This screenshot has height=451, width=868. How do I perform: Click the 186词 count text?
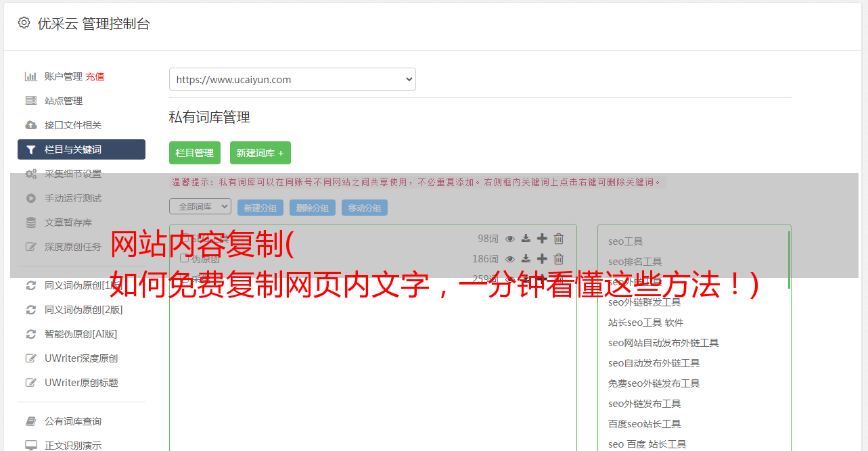click(485, 258)
